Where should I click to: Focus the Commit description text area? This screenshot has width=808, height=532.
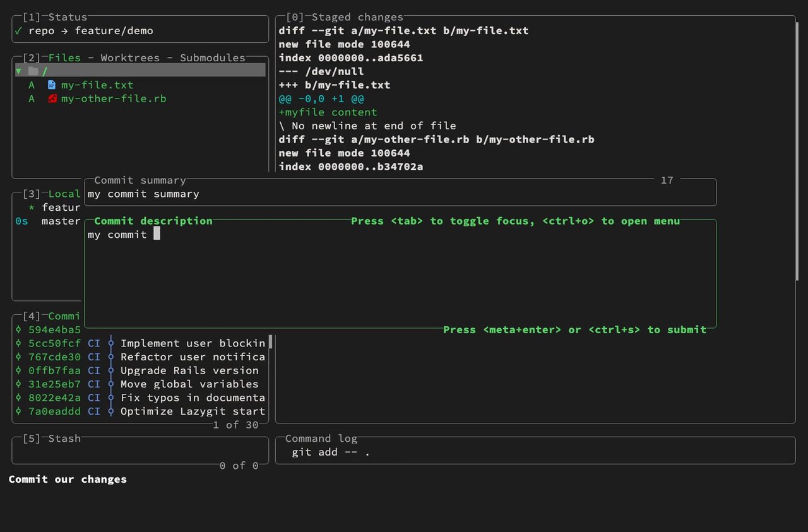click(400, 275)
